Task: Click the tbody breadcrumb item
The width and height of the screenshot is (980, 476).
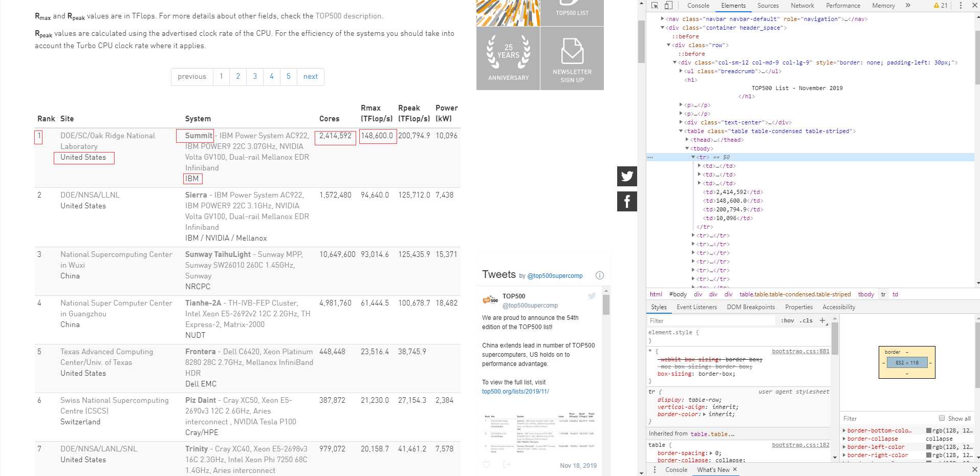Action: coord(866,294)
